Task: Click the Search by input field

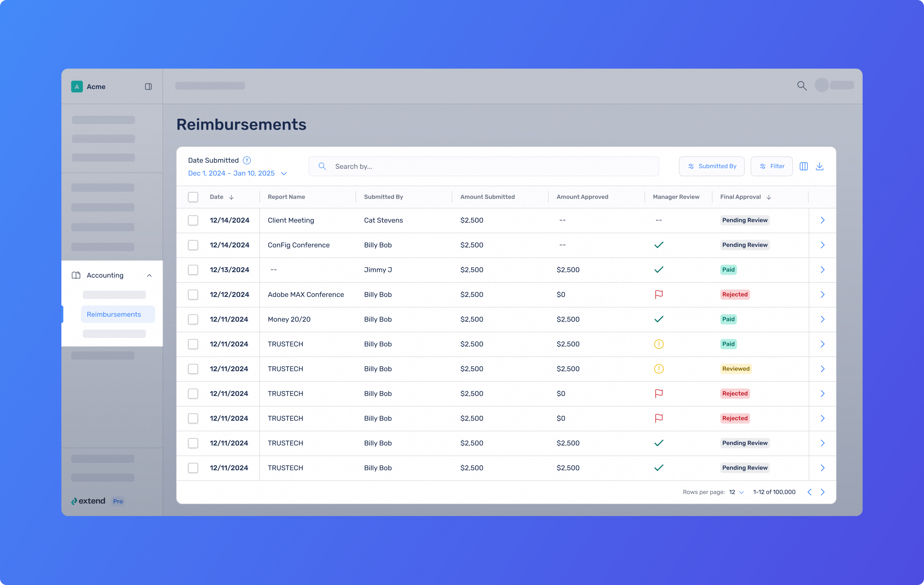Action: [483, 167]
